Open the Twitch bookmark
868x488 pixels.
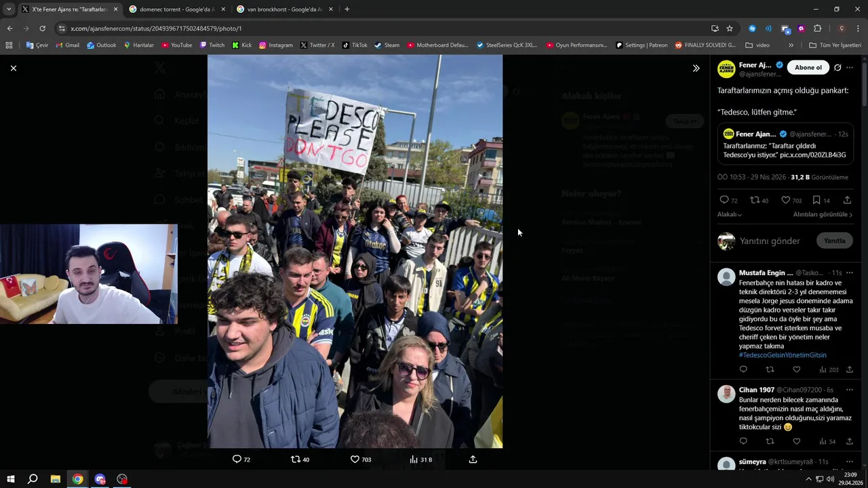[212, 45]
